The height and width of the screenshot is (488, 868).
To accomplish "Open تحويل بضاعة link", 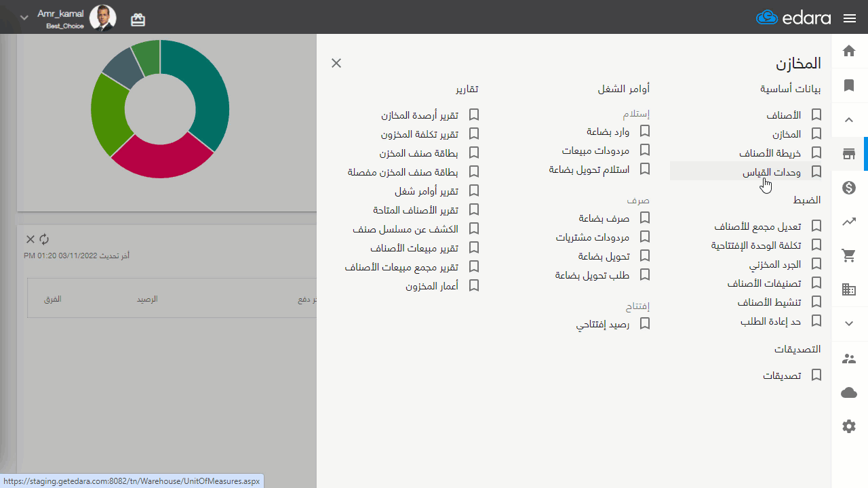I will point(604,256).
